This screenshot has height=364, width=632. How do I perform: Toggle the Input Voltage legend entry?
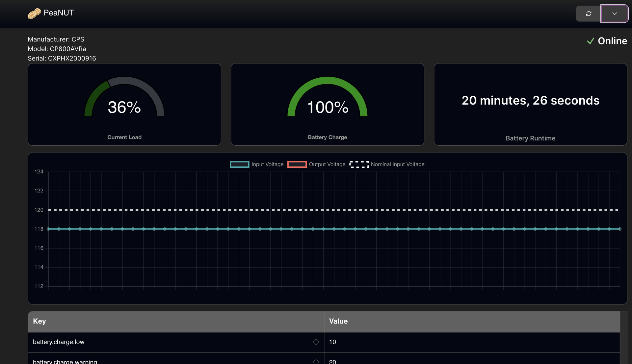256,164
